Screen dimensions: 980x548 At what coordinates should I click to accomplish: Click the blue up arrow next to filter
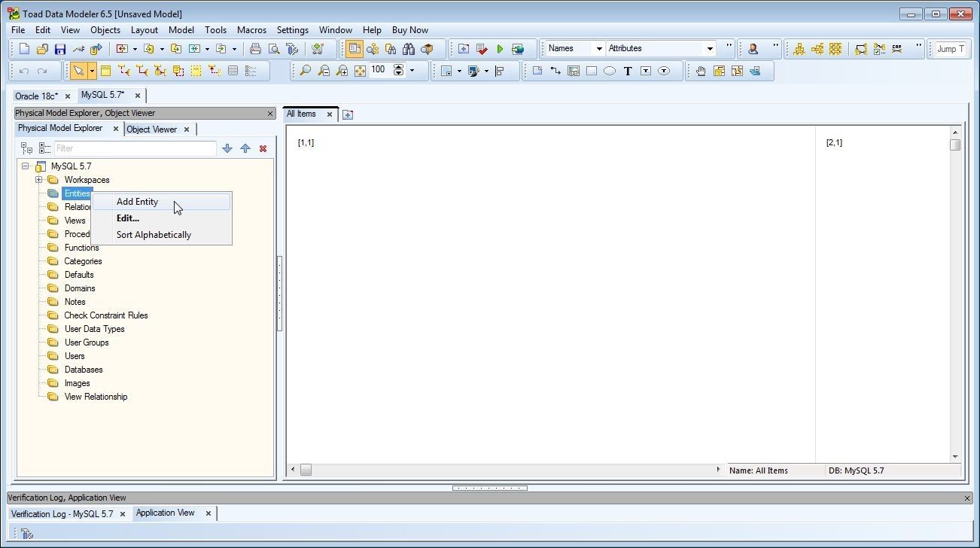245,148
